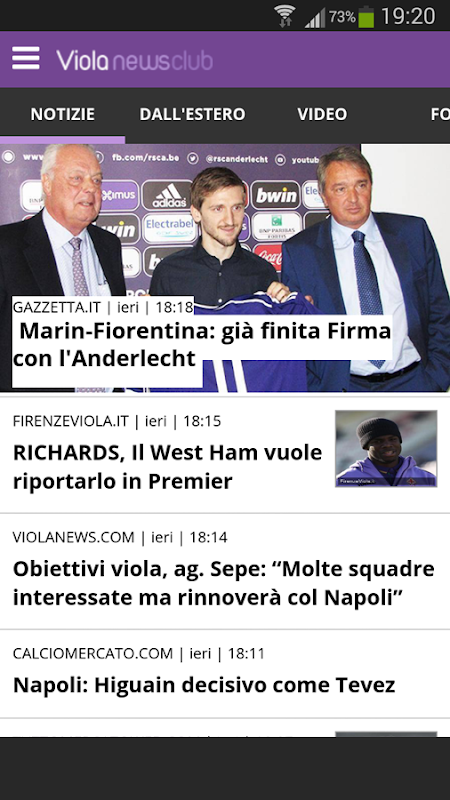Image resolution: width=450 pixels, height=800 pixels.
Task: Tap the signal strength icon
Action: pyautogui.click(x=315, y=18)
